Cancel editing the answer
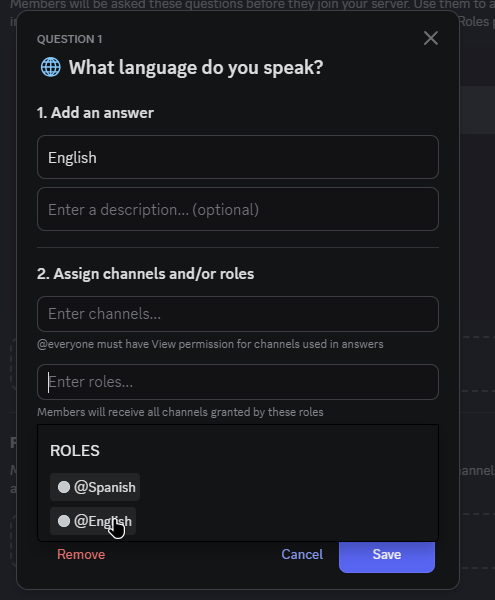This screenshot has width=495, height=600. click(x=302, y=554)
